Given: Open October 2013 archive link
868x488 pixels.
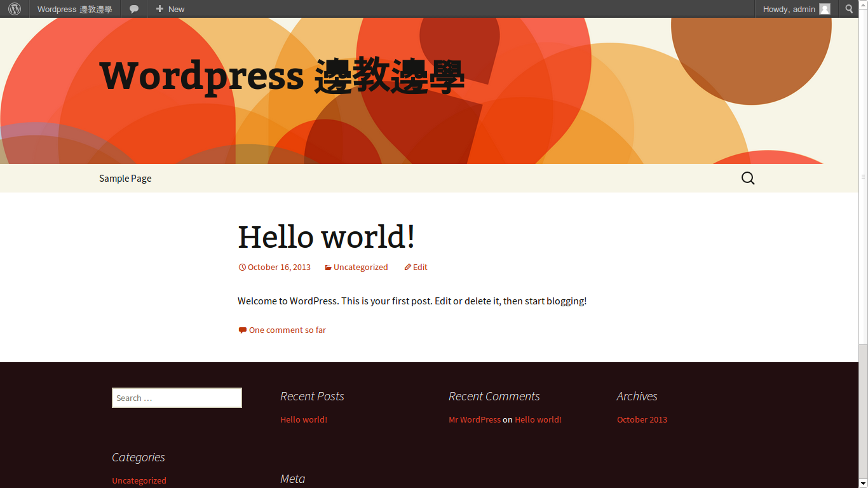Looking at the screenshot, I should coord(642,419).
